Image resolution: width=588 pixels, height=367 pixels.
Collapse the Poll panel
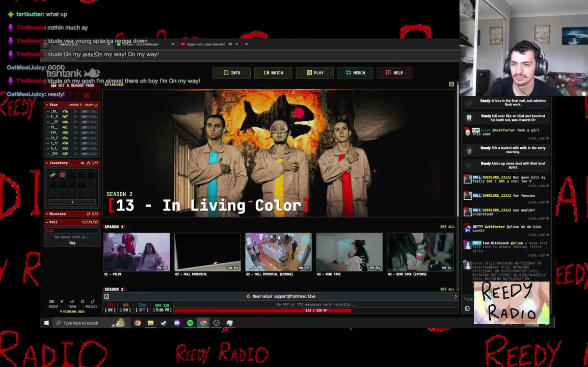click(47, 222)
